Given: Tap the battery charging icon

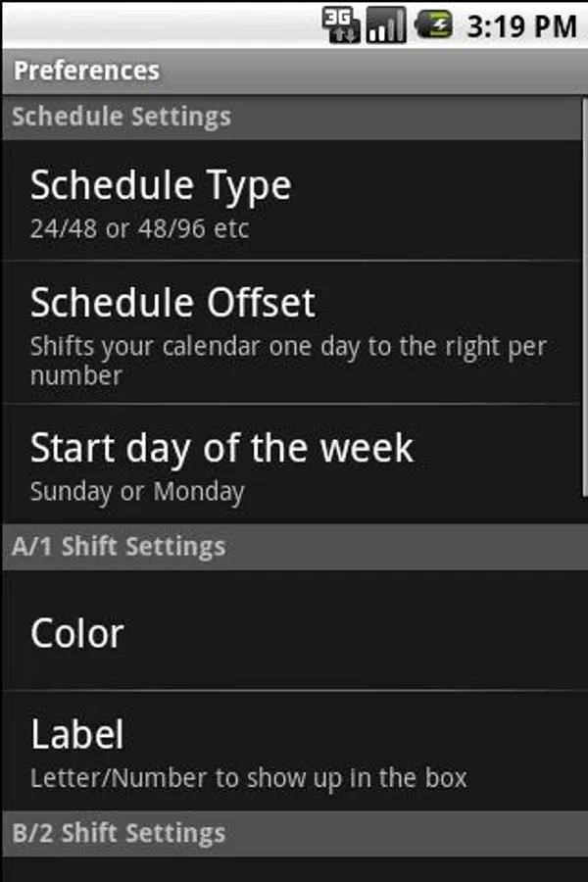Looking at the screenshot, I should click(432, 24).
